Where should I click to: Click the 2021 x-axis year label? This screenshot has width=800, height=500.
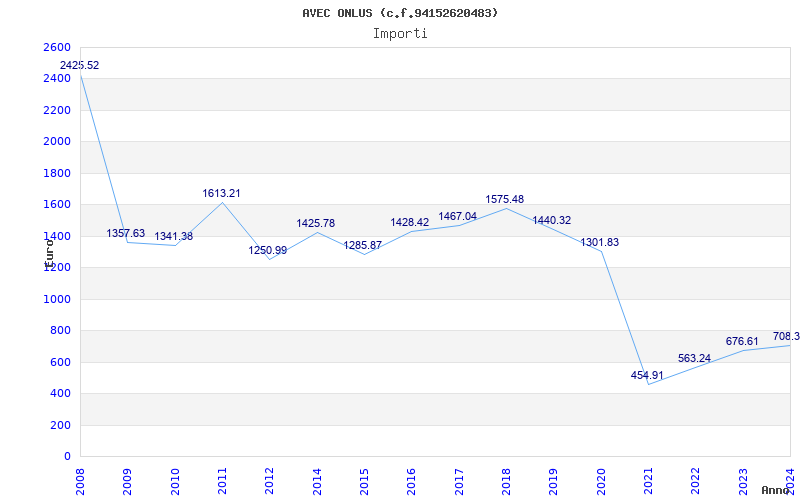[x=649, y=481]
